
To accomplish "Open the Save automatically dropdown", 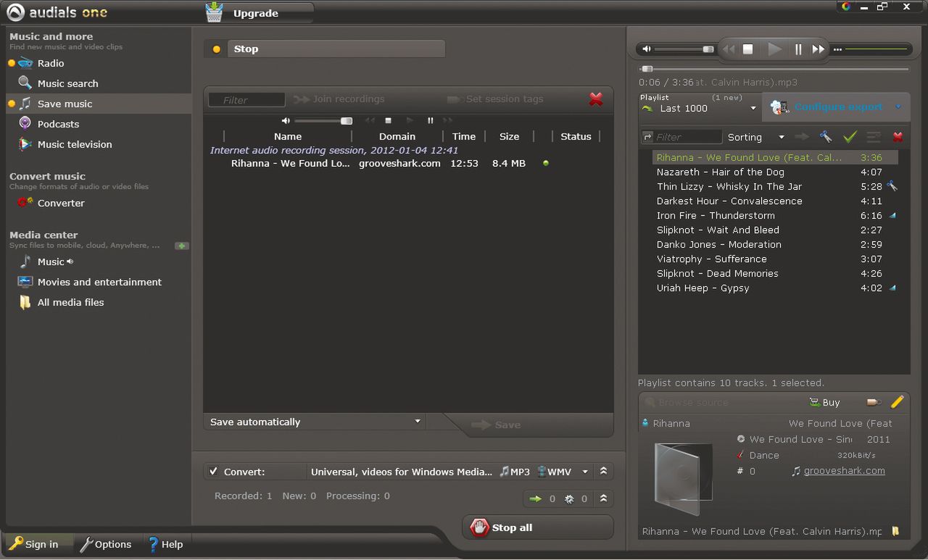I will click(x=315, y=422).
